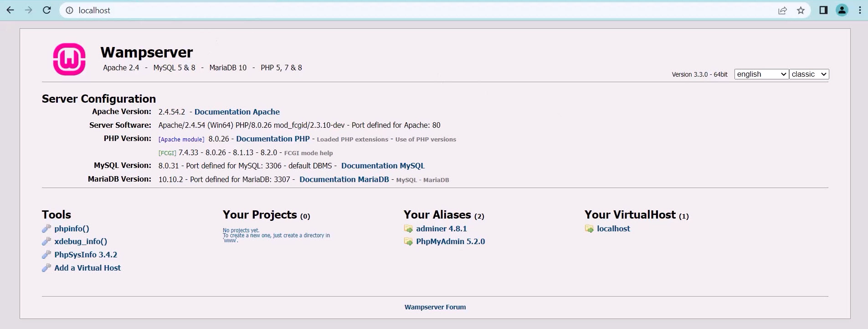
Task: Open Documentation Apache link
Action: coord(237,112)
